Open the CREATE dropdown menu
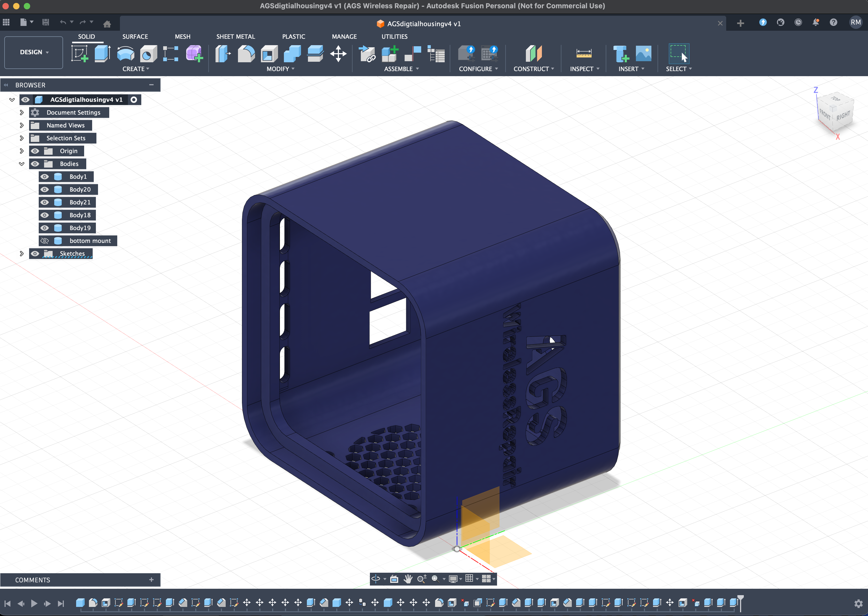This screenshot has height=616, width=868. click(136, 69)
